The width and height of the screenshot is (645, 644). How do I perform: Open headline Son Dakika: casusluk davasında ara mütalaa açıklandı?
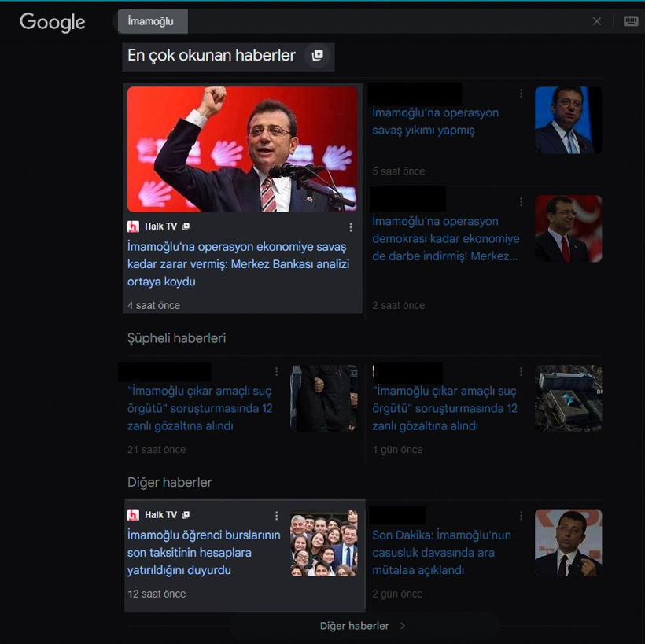click(x=441, y=553)
